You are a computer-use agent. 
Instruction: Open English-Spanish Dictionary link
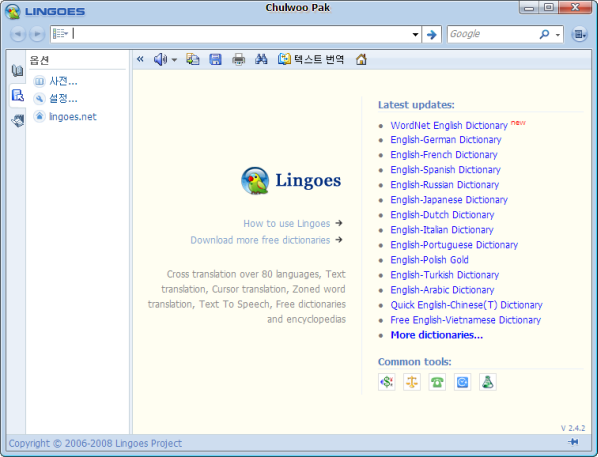[x=445, y=169]
